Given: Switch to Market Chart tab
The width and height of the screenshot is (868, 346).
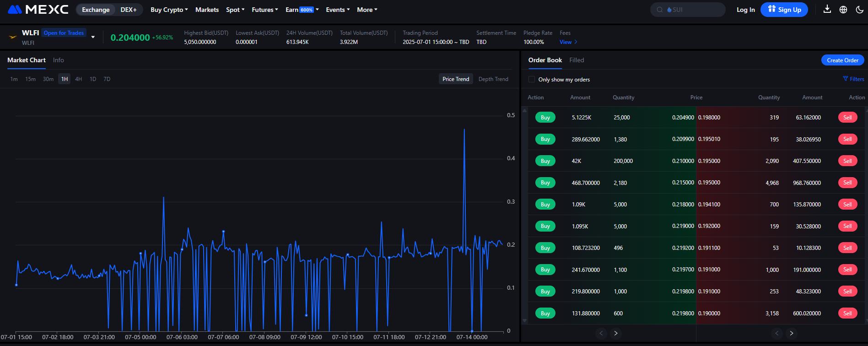Looking at the screenshot, I should [27, 60].
